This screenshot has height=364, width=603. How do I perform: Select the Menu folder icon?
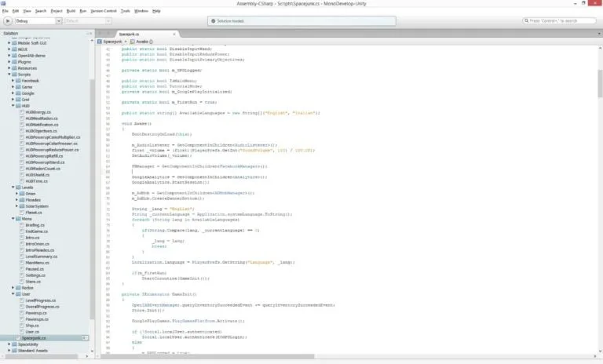(x=18, y=219)
